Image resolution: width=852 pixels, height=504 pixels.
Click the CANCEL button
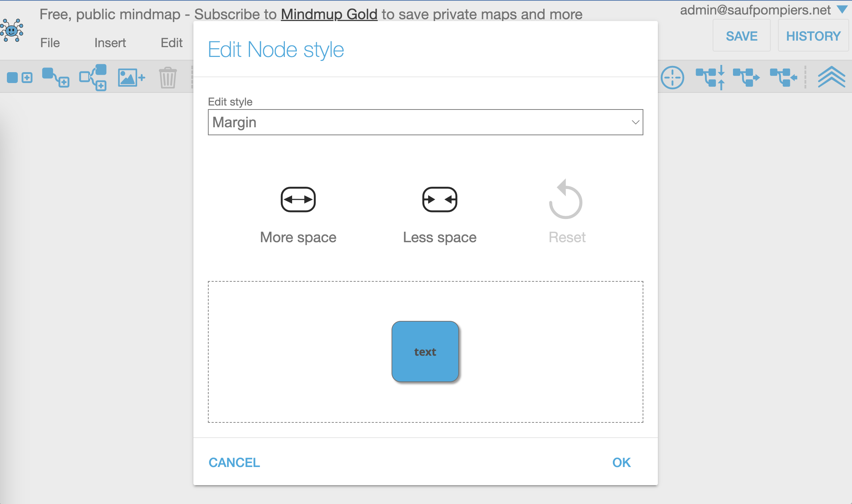tap(234, 462)
